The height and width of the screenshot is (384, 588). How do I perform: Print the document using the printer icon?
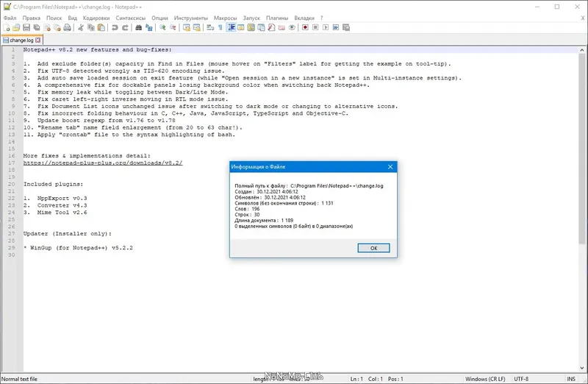67,27
